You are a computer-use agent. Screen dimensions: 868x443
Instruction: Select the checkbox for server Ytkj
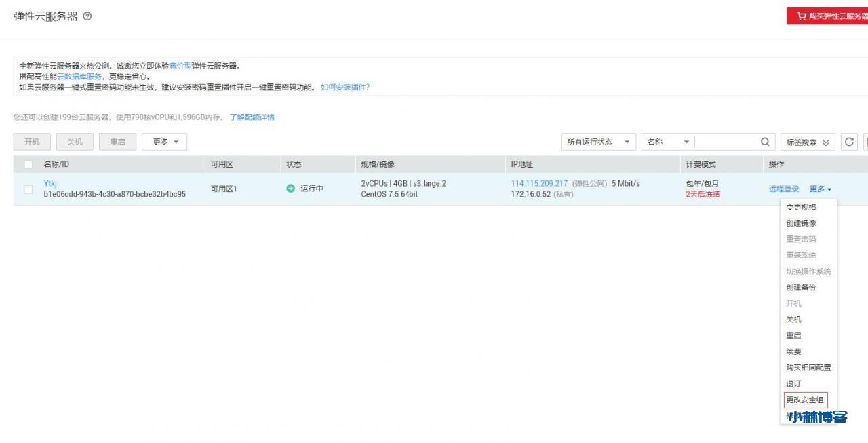pos(27,189)
